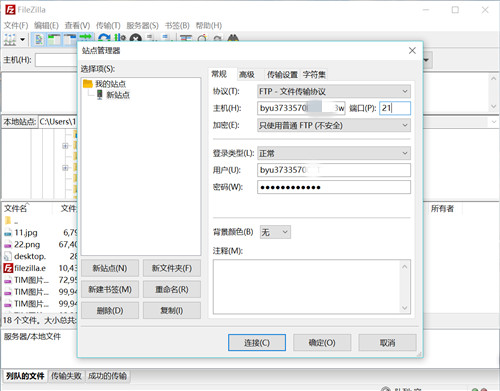Open the 服务器(S) menu
The image size is (500, 391).
pos(143,25)
